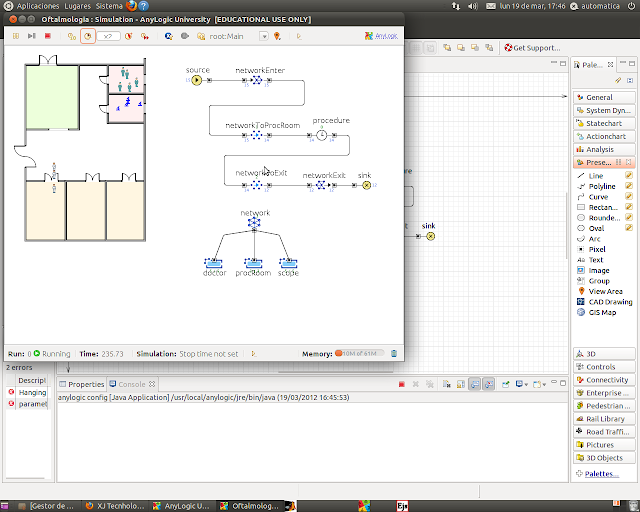Stop the simulation with red square button
640x512 pixels.
click(x=48, y=36)
